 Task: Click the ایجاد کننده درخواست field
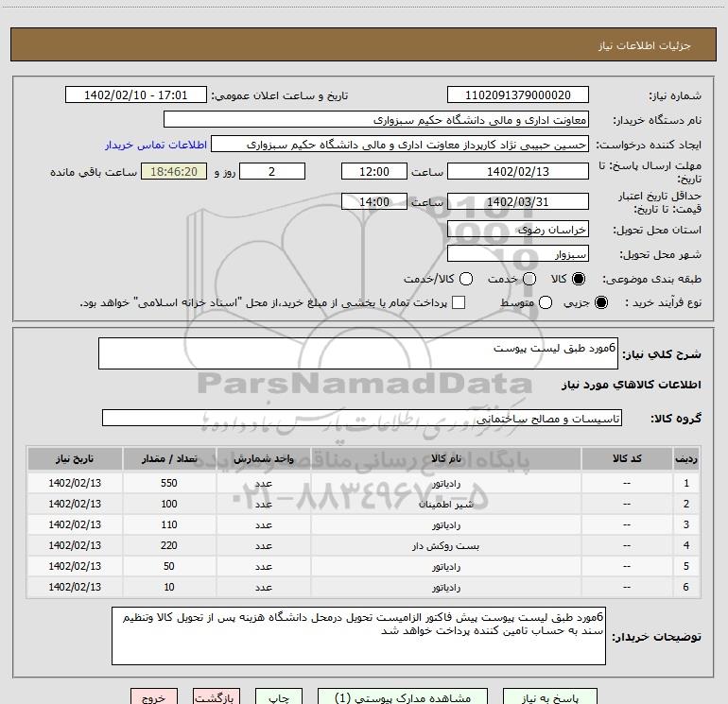(400, 145)
